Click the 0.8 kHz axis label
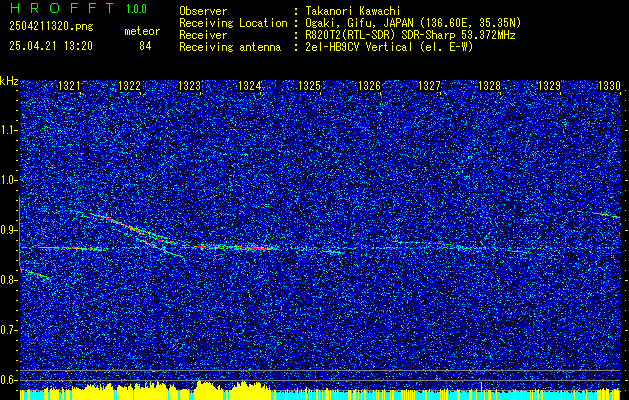Screen dimensions: 629x400 (8, 280)
